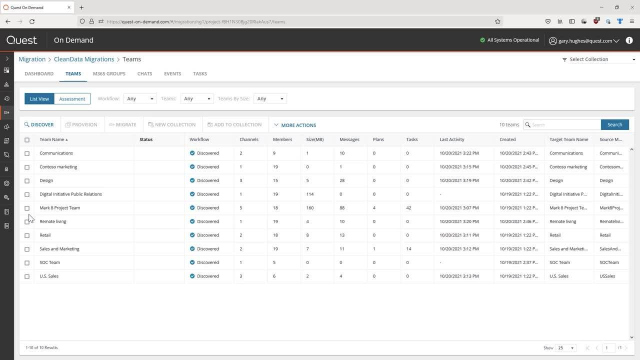Expand More Actions menu

295,125
